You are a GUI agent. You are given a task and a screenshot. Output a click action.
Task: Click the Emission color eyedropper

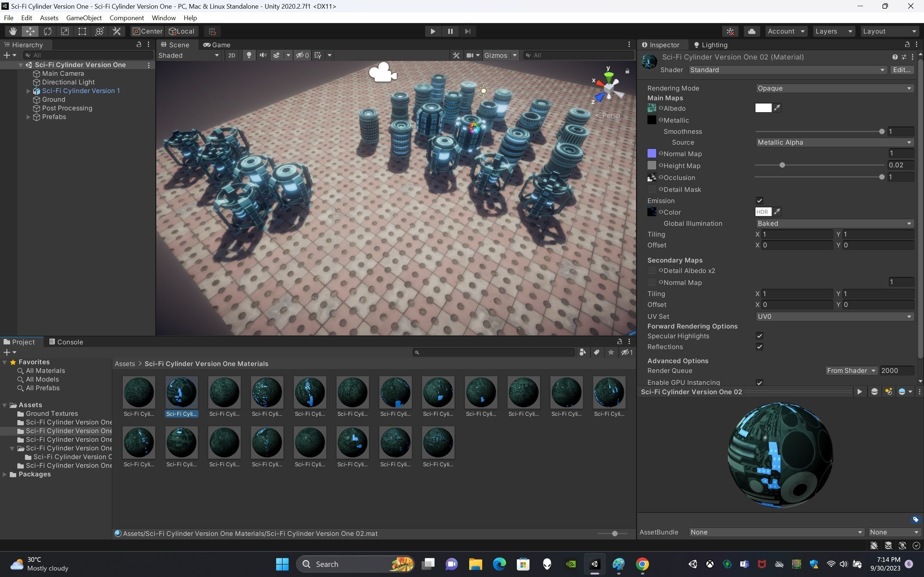pyautogui.click(x=777, y=212)
